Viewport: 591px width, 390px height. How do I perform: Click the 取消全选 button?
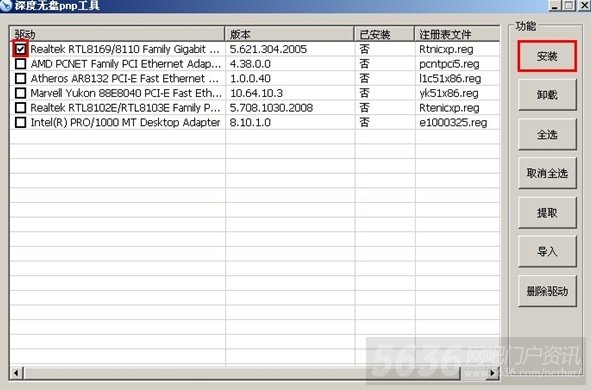coord(547,173)
